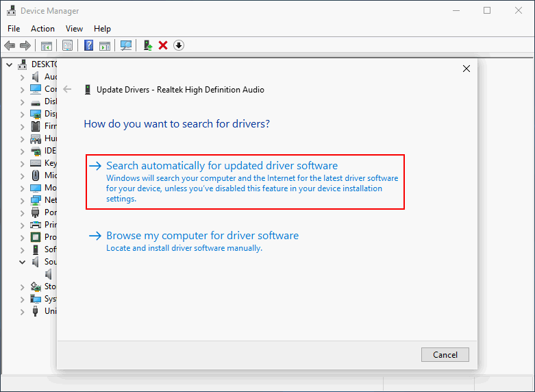Click the Forward arrow in Device Manager toolbar
This screenshot has height=392, width=535.
25,45
